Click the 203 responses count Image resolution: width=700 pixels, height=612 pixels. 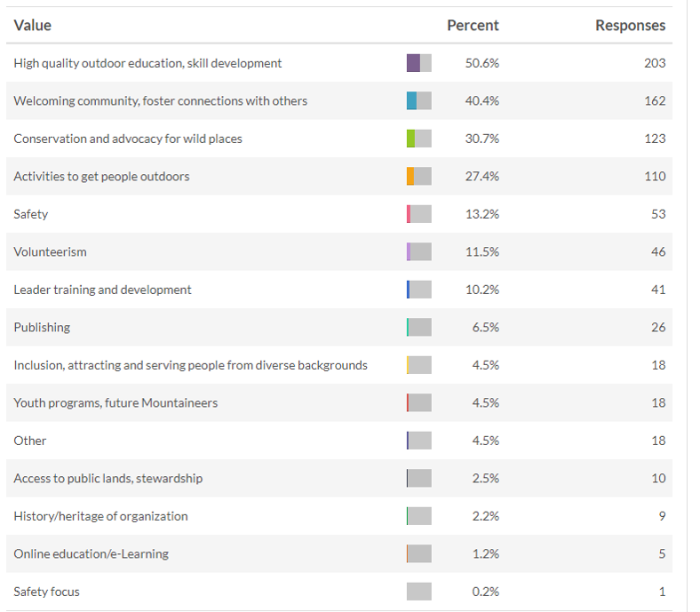[x=655, y=63]
